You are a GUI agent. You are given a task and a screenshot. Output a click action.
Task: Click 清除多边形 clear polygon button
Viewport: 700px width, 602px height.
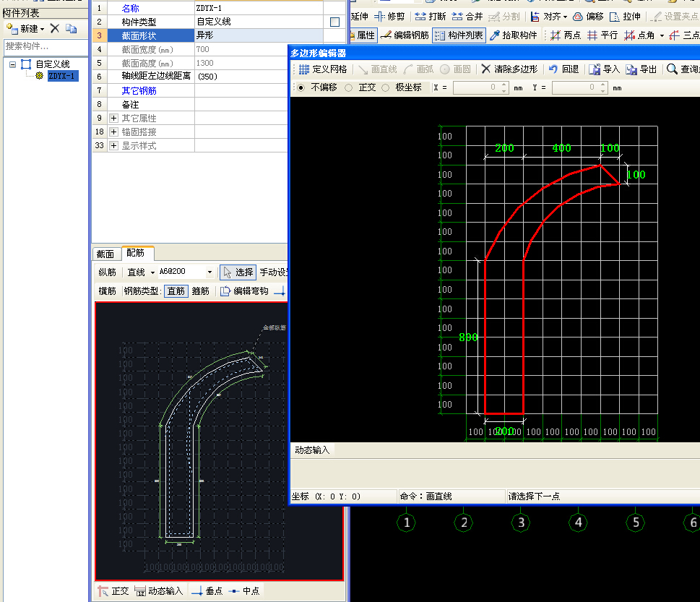tap(509, 69)
